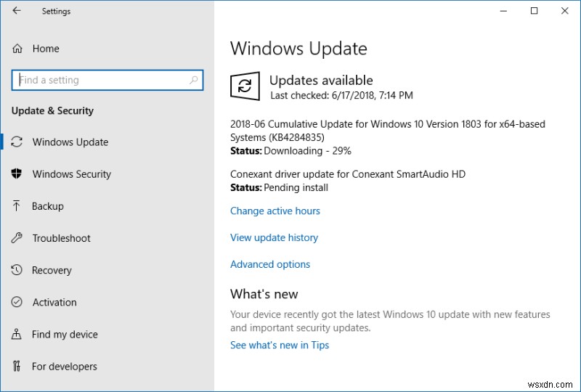The image size is (581, 392).
Task: Click the Recovery clock icon
Action: coord(17,270)
